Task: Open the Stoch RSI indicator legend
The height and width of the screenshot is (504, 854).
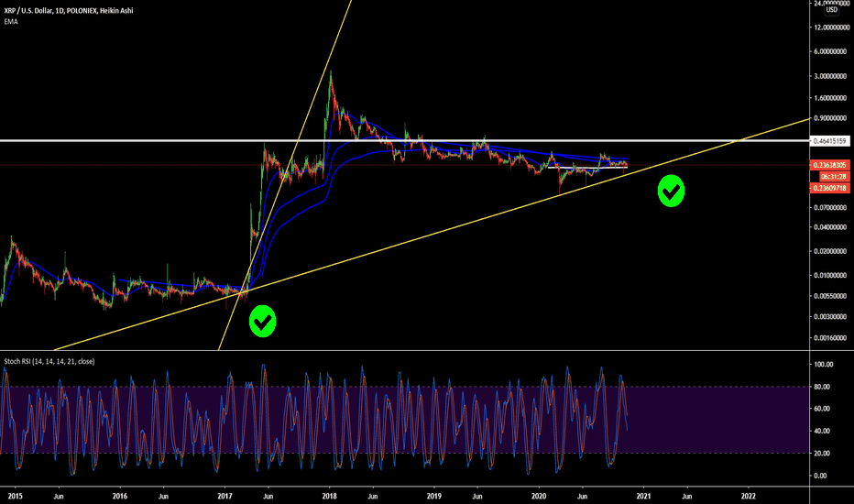Action: pos(49,361)
